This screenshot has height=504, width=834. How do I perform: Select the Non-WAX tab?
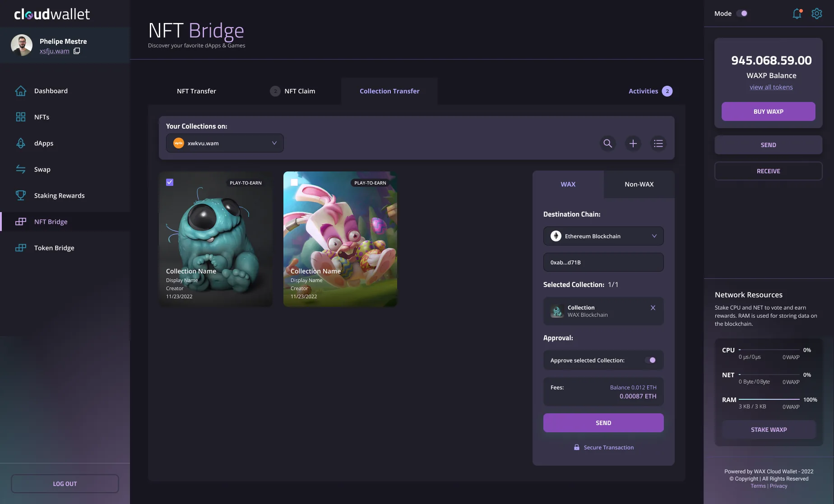tap(639, 184)
